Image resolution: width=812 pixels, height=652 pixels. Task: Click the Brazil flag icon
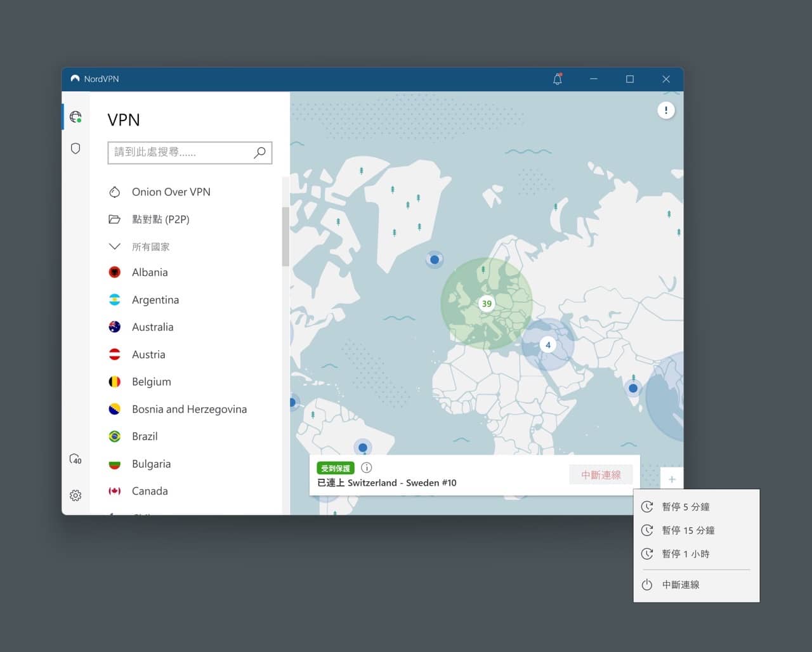click(114, 436)
